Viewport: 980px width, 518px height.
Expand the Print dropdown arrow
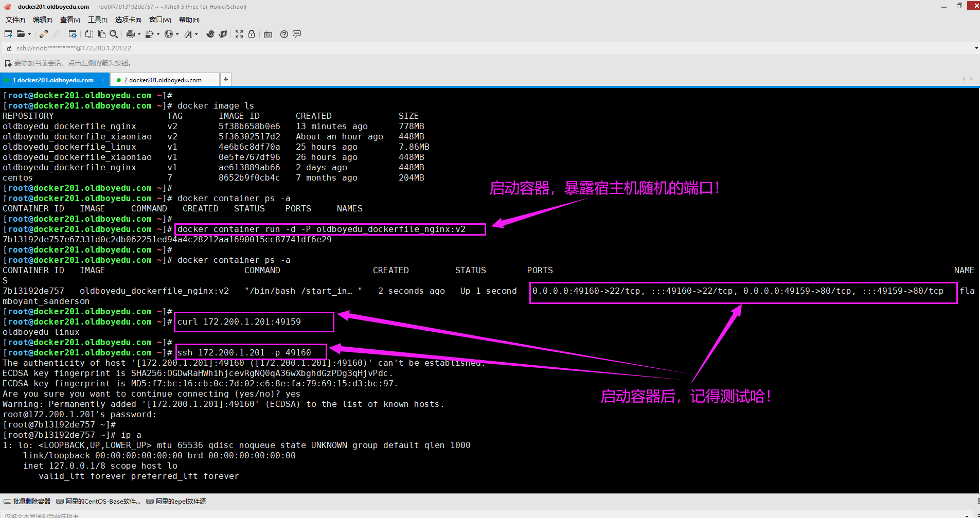(x=139, y=34)
